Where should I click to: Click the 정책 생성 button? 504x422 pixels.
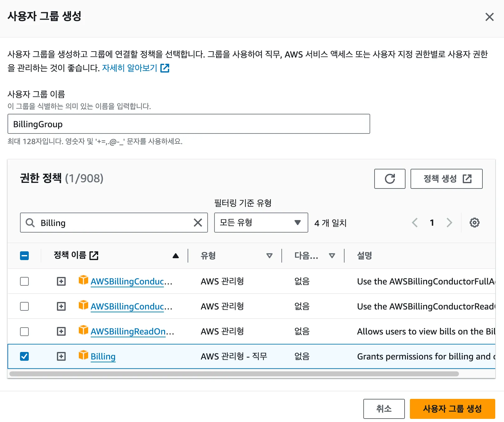[x=446, y=179]
